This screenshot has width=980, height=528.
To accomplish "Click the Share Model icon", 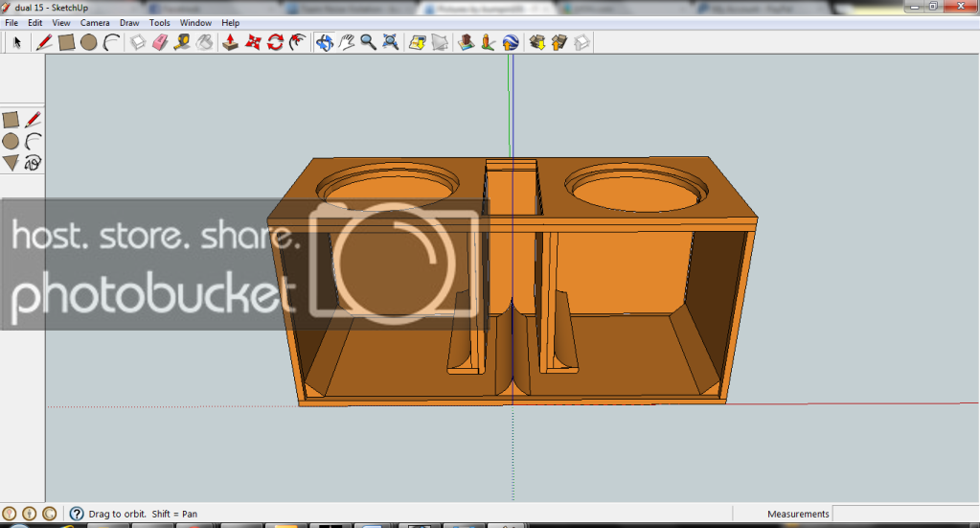I will (559, 42).
